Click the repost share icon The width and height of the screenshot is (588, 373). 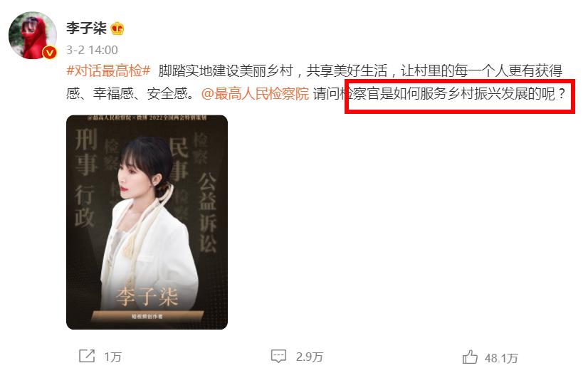click(87, 356)
